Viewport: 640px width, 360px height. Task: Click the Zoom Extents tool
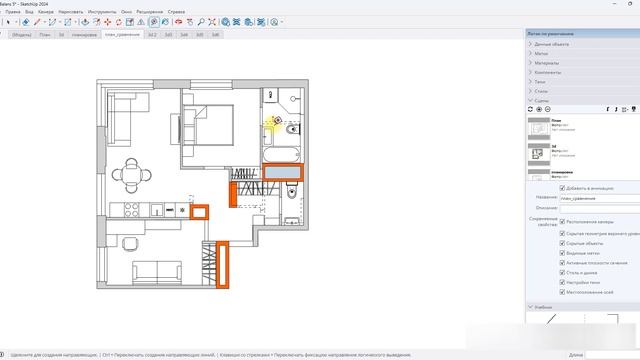click(x=212, y=22)
